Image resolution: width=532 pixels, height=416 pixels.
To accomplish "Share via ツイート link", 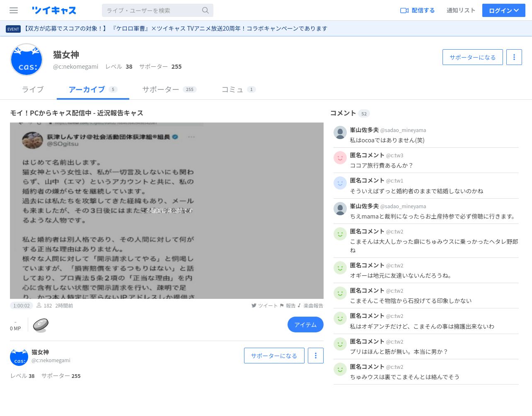I will [x=264, y=306].
